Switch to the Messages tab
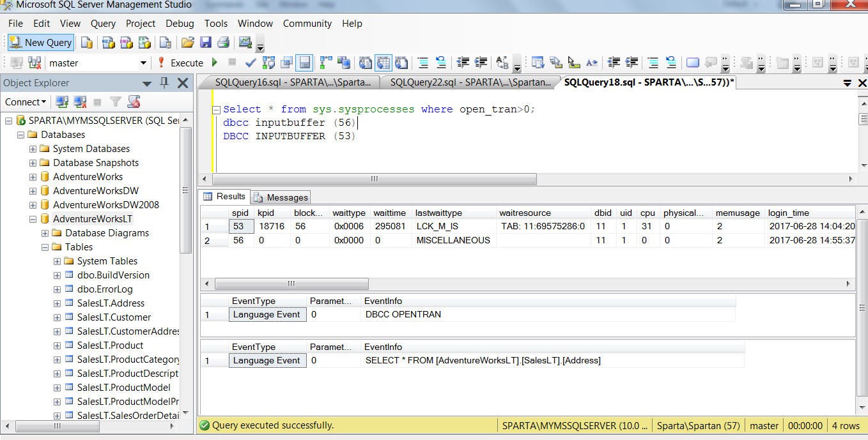Image resolution: width=868 pixels, height=440 pixels. coord(281,197)
